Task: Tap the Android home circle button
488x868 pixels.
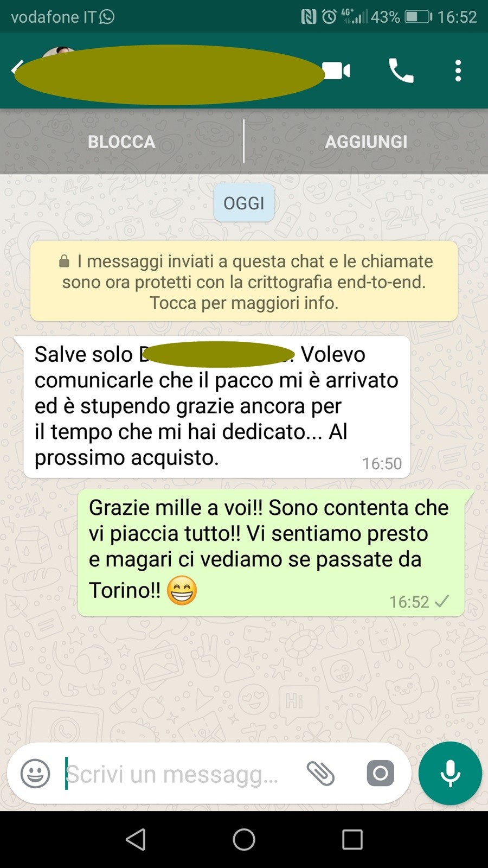Action: (244, 839)
